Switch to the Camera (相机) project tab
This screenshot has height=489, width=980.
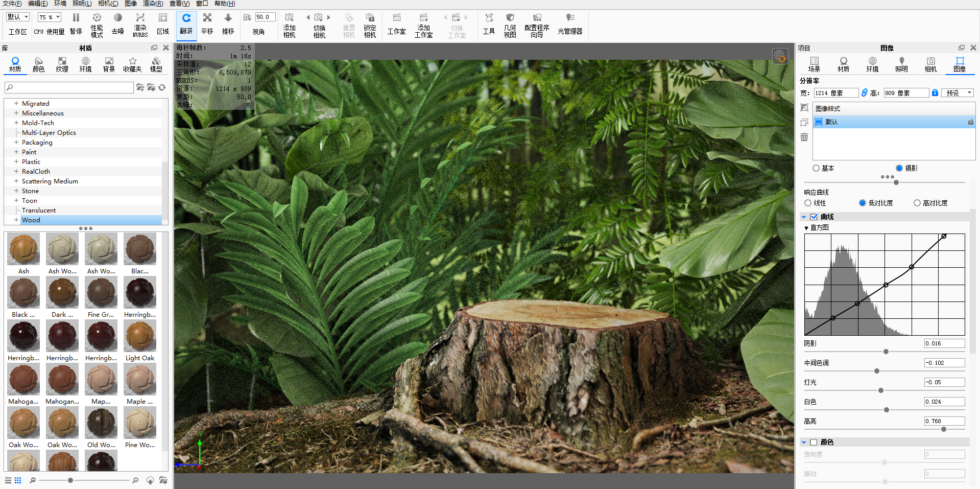point(930,64)
